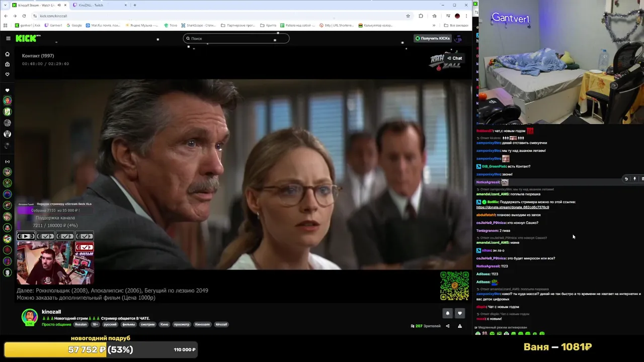Screen dimensions: 644x362
Task: Open the Калькулятор калор... bookmark
Action: [375, 25]
